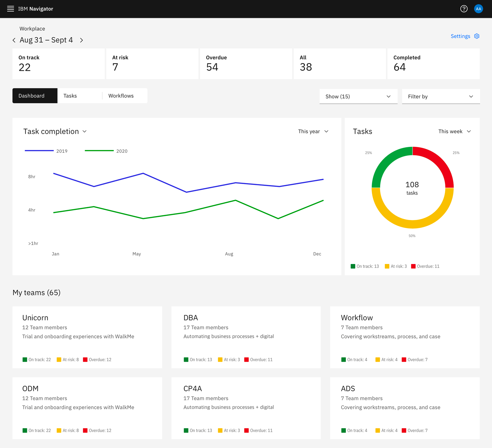The width and height of the screenshot is (492, 448).
Task: Switch to the Dashboard tab
Action: point(35,96)
